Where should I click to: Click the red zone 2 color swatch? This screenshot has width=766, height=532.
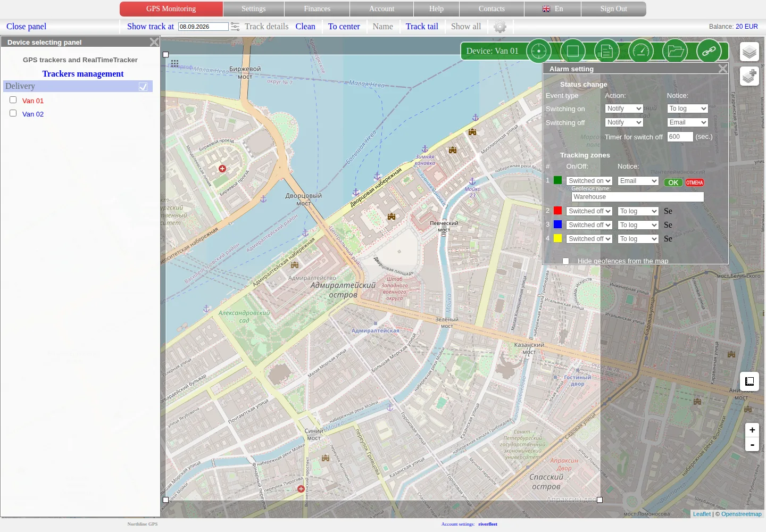[557, 211]
